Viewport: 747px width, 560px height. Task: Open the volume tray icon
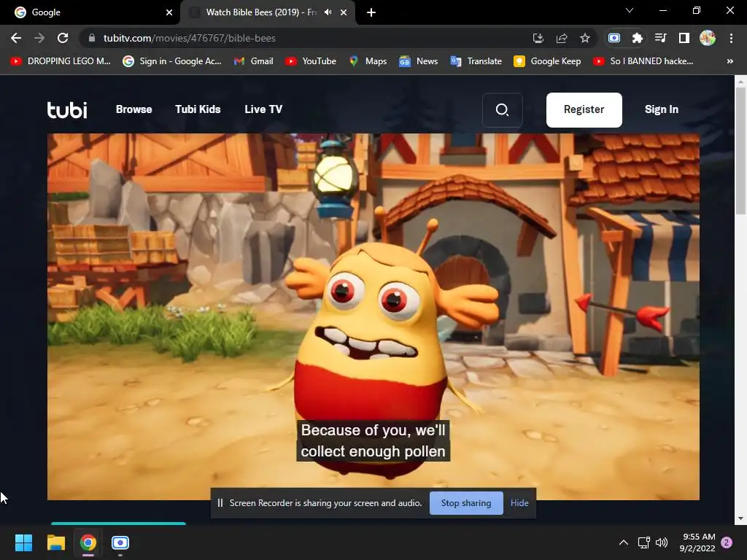[x=661, y=542]
